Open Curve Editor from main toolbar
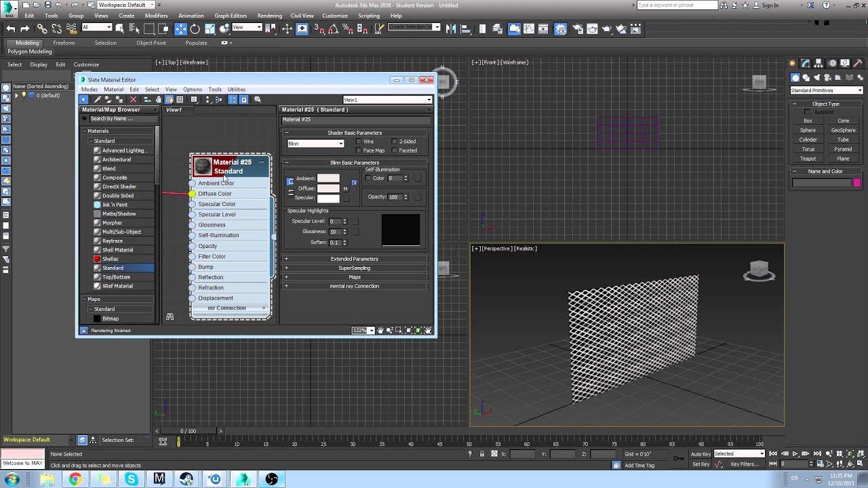 (530, 28)
